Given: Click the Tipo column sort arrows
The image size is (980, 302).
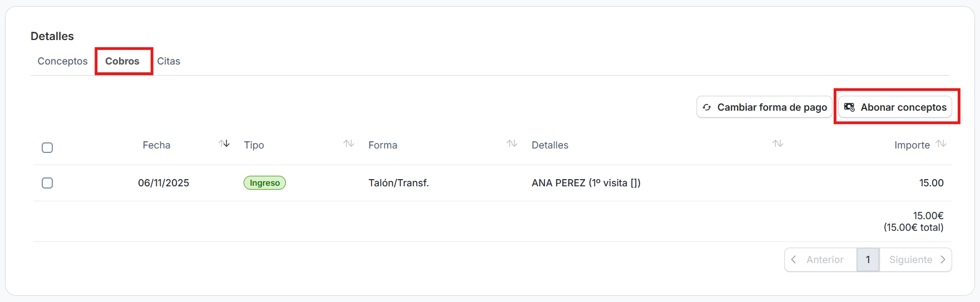Looking at the screenshot, I should pyautogui.click(x=349, y=144).
